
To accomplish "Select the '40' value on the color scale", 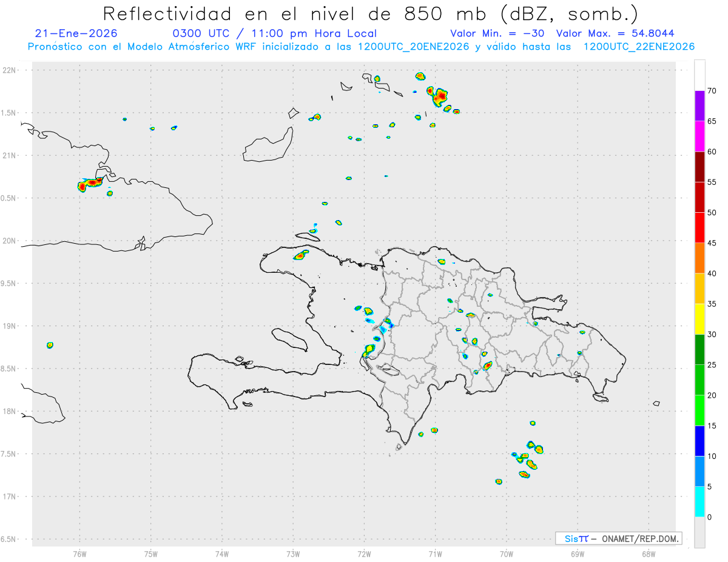I will (712, 273).
